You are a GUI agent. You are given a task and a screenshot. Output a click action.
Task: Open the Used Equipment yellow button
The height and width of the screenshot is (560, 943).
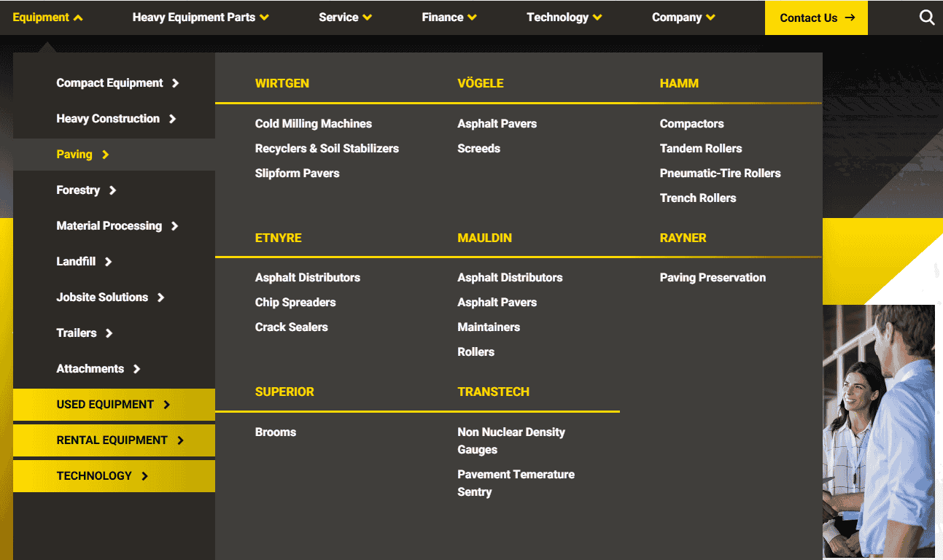click(x=114, y=405)
